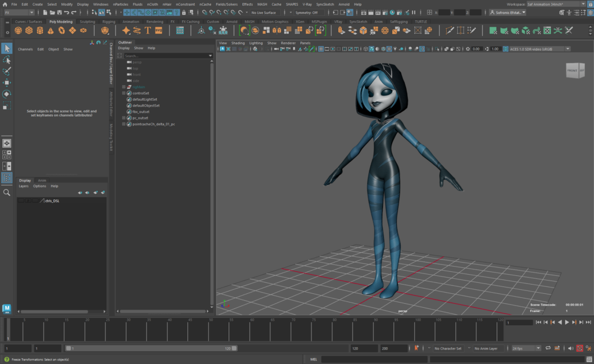Create a polygon cylinder from the shelf
Image resolution: width=594 pixels, height=364 pixels.
[40, 30]
